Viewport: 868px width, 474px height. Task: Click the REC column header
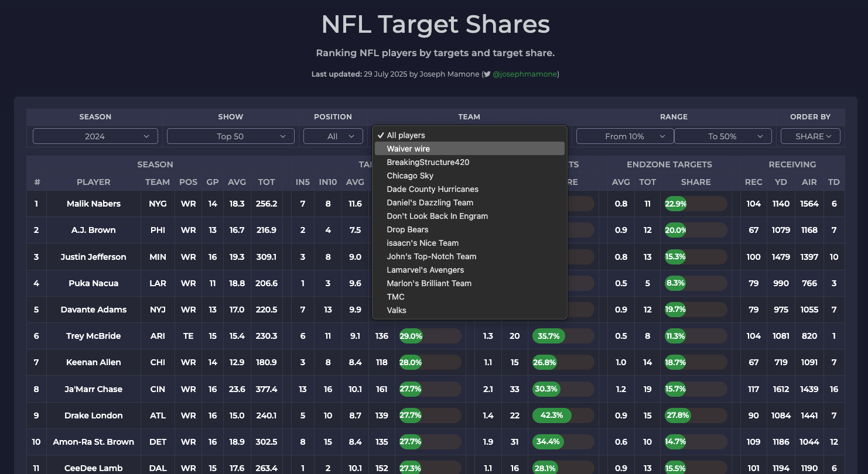pyautogui.click(x=754, y=182)
